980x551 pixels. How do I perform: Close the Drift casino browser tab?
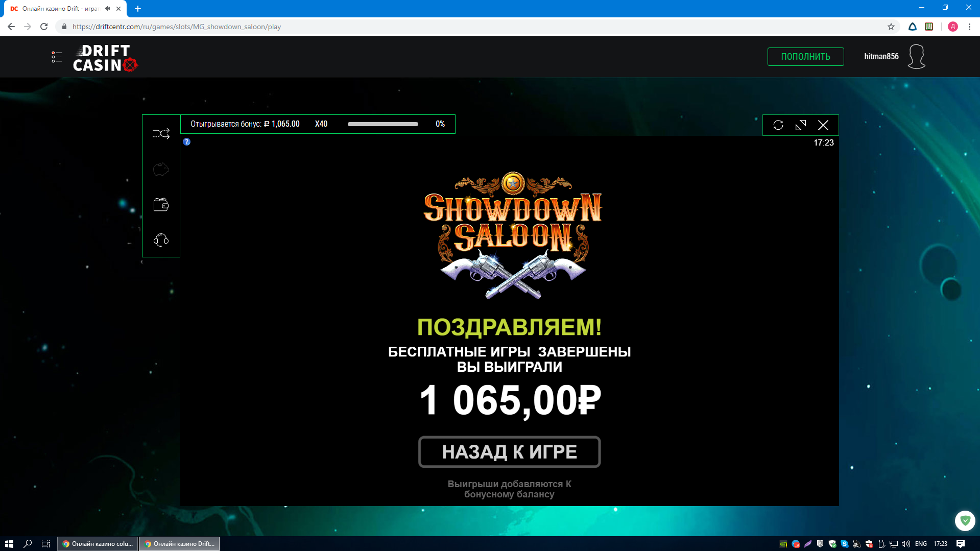point(118,9)
